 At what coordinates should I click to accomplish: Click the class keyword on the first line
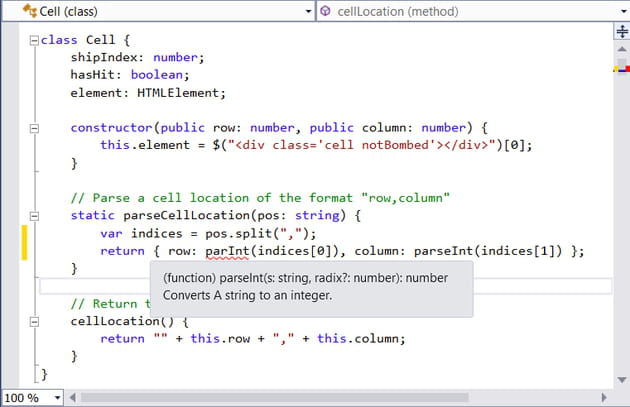click(59, 40)
